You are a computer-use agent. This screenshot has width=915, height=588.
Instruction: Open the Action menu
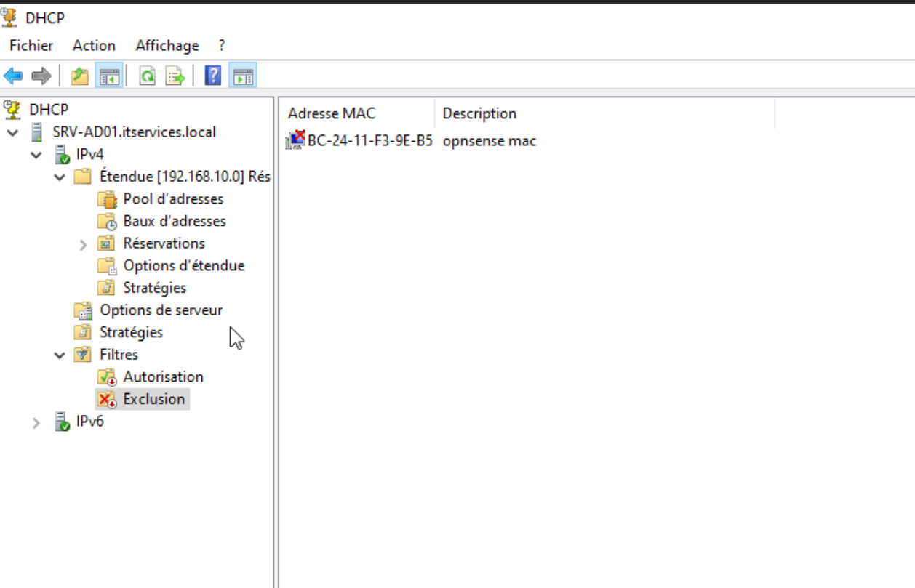point(94,45)
